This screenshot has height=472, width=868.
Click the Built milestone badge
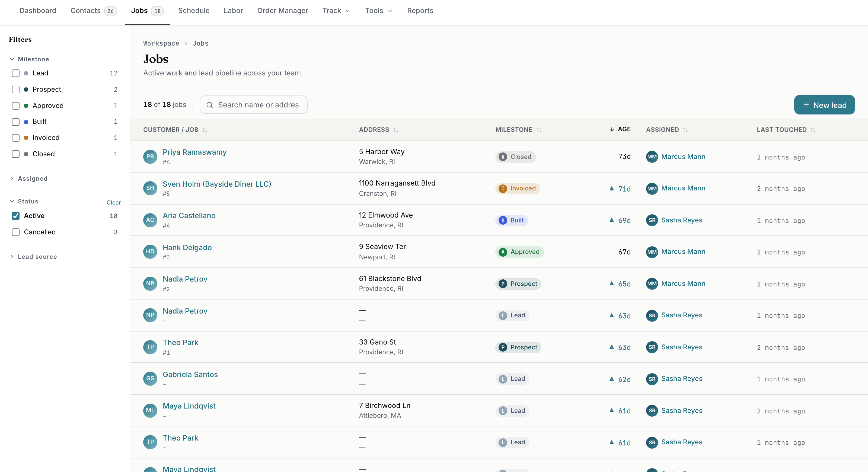click(512, 220)
